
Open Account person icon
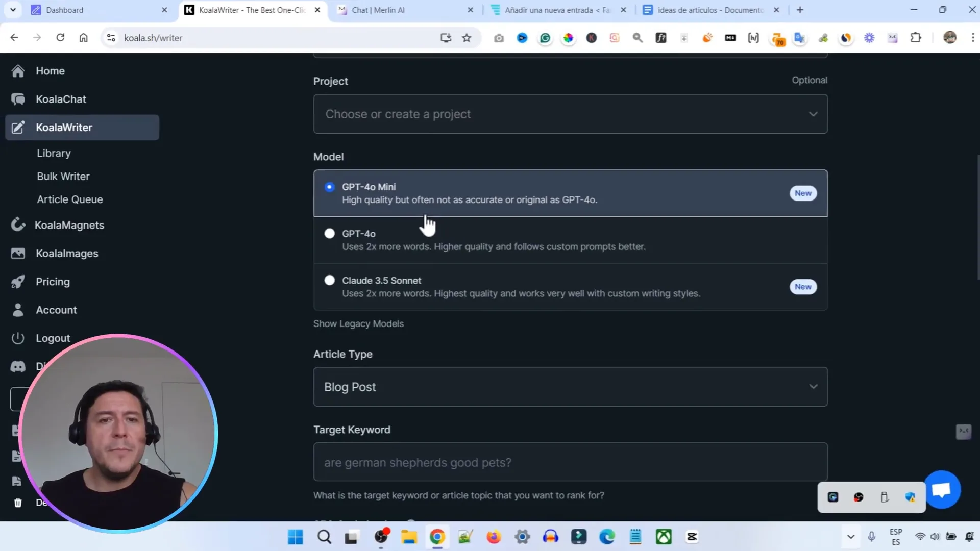(18, 310)
